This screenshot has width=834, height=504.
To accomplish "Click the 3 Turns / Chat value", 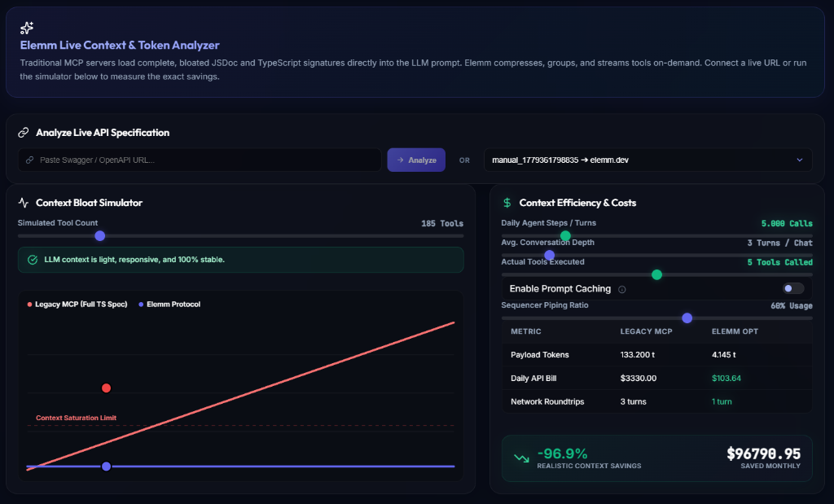I will coord(779,243).
